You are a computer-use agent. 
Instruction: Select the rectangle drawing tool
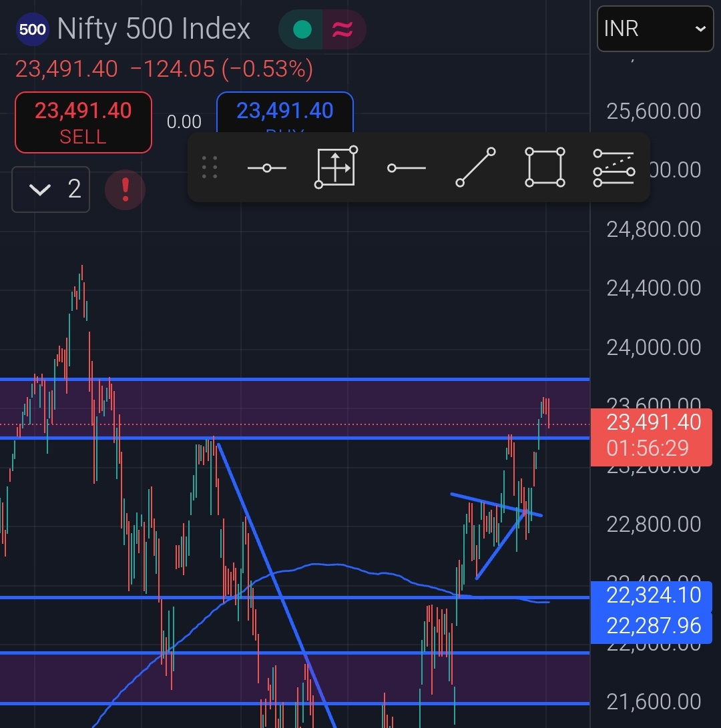(x=545, y=167)
